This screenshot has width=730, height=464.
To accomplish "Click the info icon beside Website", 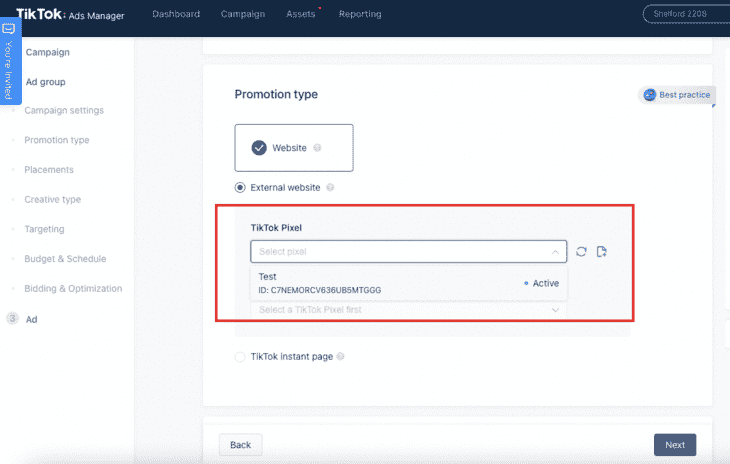I will (x=318, y=148).
